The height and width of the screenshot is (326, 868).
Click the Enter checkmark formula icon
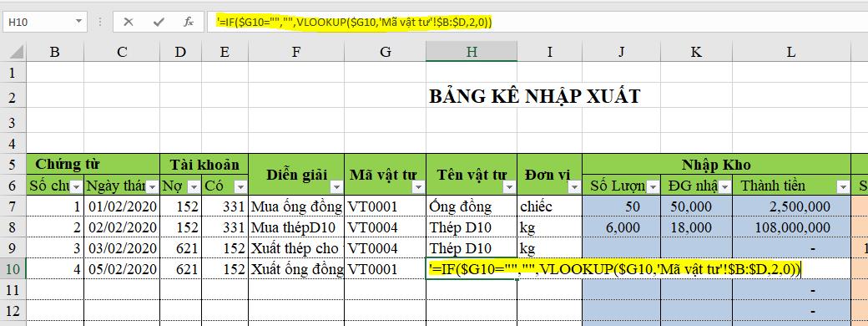click(x=159, y=23)
